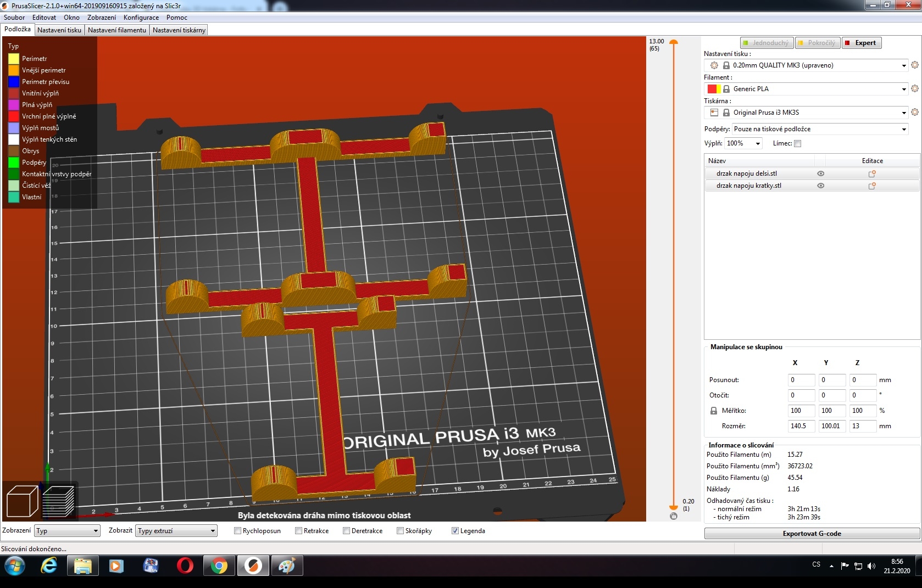Screen dimensions: 922x588
Task: Open Opera browser from the taskbar
Action: 185,565
